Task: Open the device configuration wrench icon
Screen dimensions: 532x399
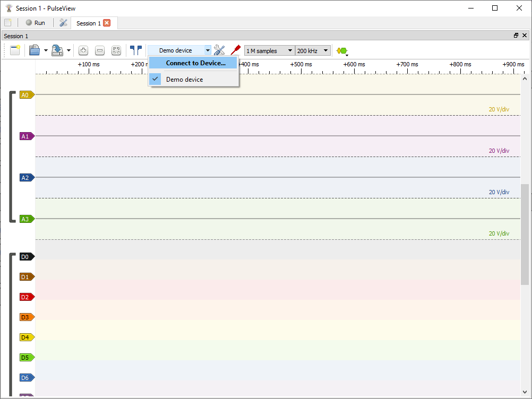Action: point(219,50)
